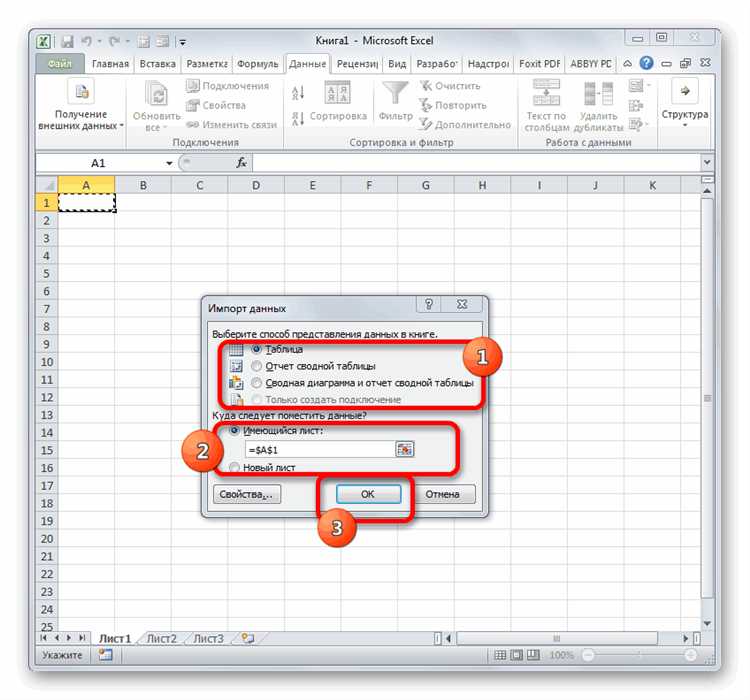The image size is (750, 700).
Task: Switch to sheet Лист2
Action: click(x=161, y=638)
